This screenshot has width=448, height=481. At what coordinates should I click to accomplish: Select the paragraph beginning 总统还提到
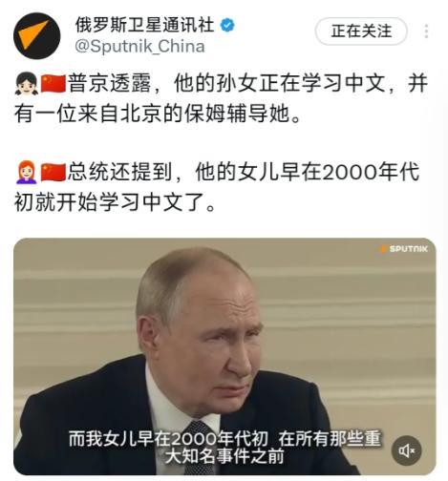(x=217, y=187)
